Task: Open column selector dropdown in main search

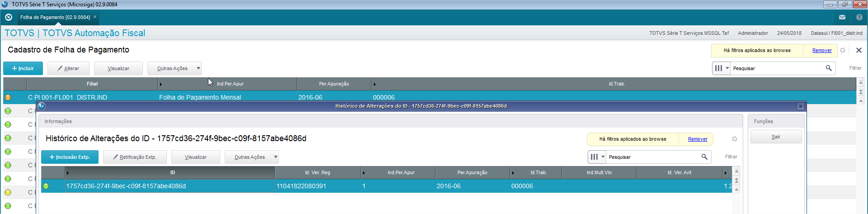Action: coord(721,68)
